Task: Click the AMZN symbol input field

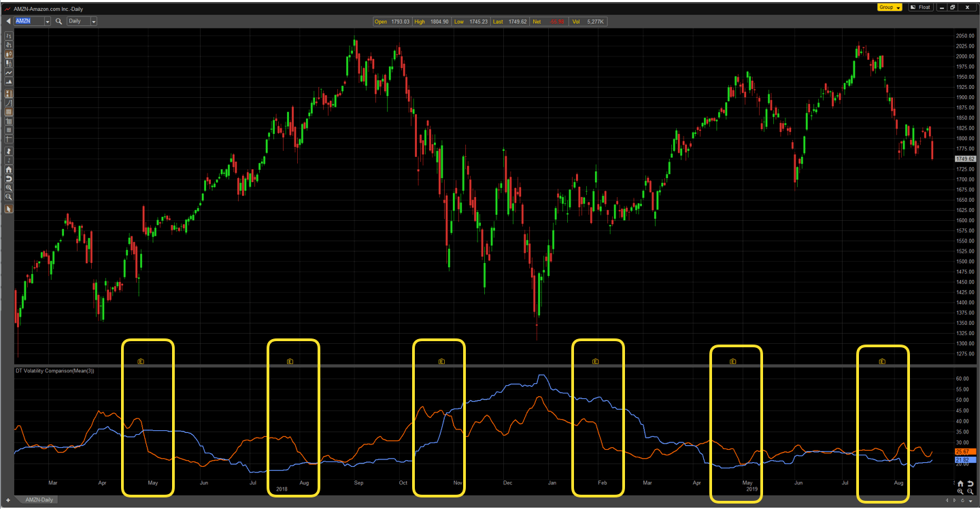Action: point(29,21)
